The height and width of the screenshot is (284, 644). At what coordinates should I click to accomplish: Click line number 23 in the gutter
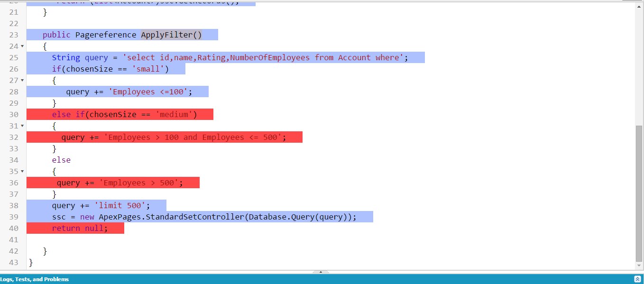point(13,34)
